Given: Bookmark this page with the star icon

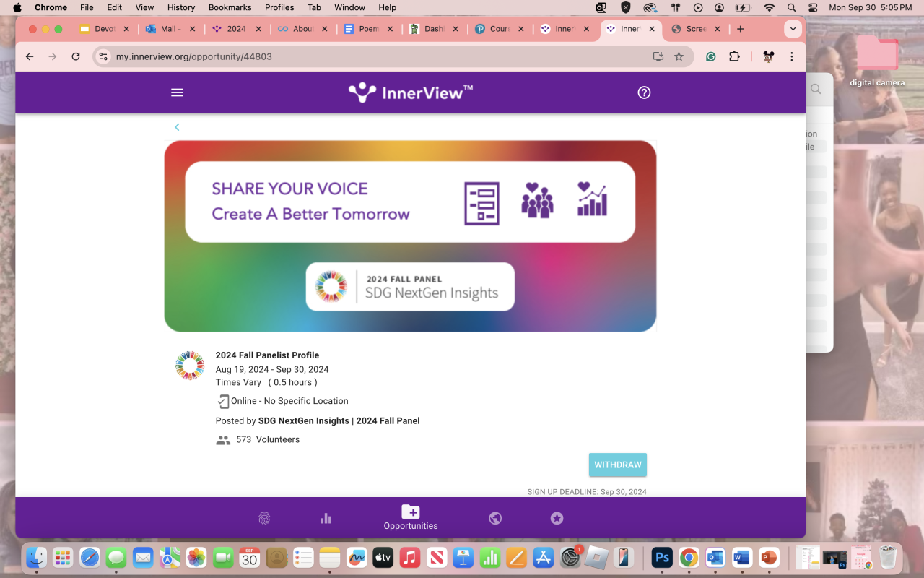Looking at the screenshot, I should 679,56.
